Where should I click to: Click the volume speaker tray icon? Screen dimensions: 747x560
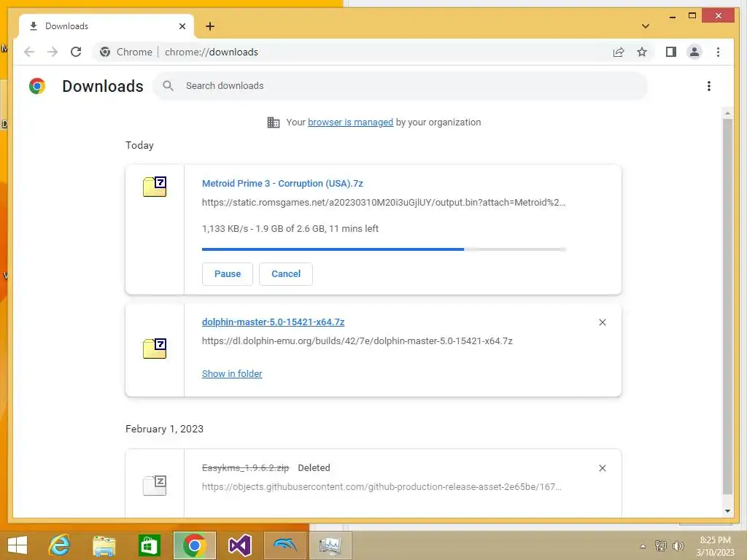click(x=678, y=546)
